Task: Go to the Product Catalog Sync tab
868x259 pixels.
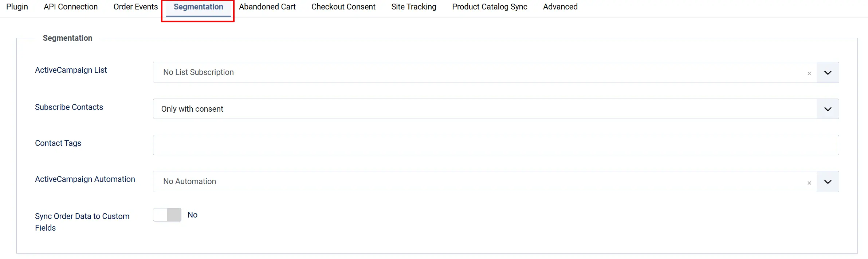Action: pyautogui.click(x=490, y=7)
